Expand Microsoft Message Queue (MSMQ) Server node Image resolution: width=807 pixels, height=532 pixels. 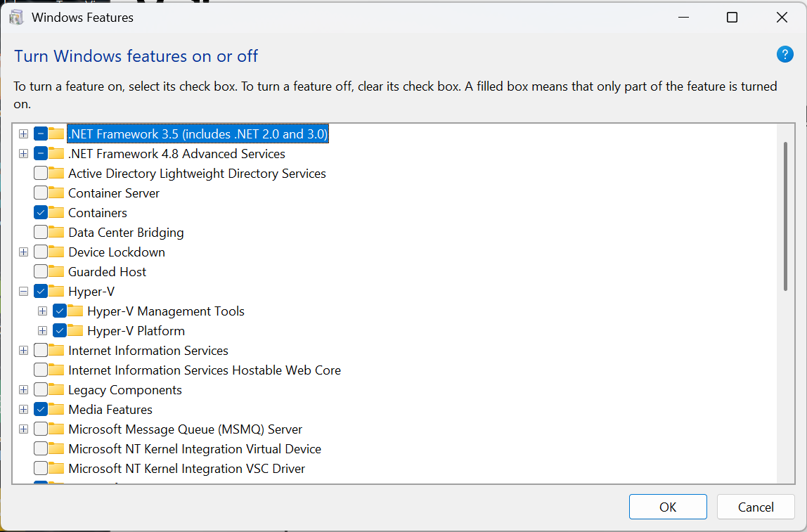(x=24, y=429)
